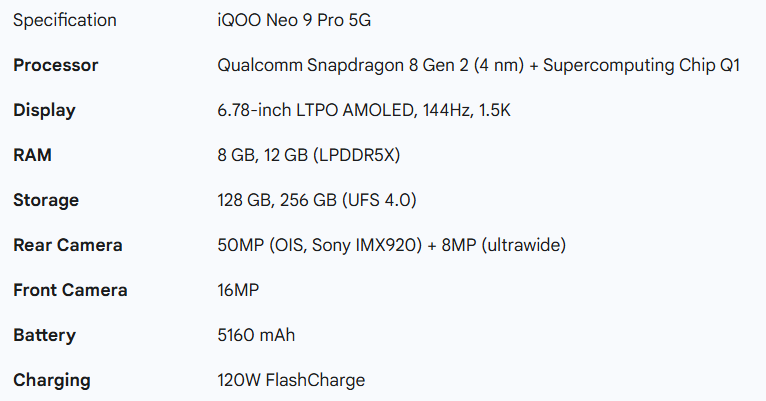
Task: Click the Battery row label
Action: click(x=44, y=335)
